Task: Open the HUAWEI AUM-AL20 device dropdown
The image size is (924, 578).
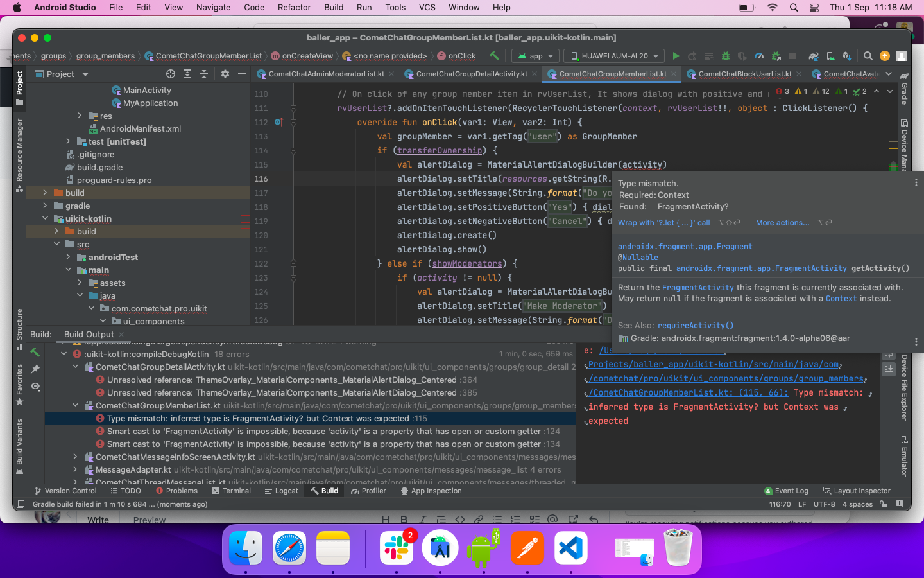Action: pos(614,56)
